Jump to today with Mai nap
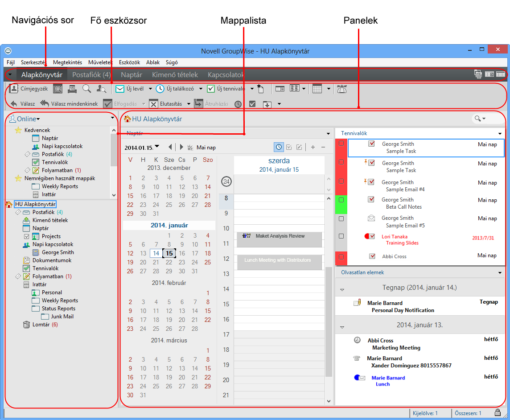Image resolution: width=510 pixels, height=420 pixels. (202, 148)
